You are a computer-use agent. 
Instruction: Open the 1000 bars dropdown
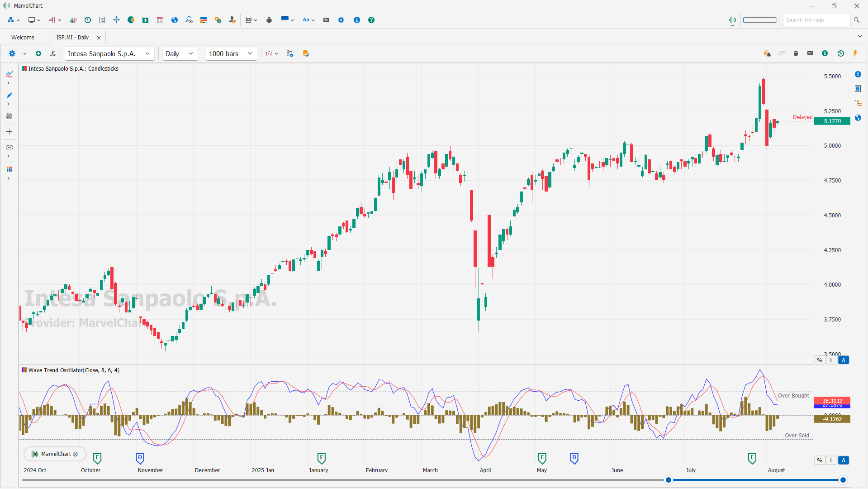click(232, 53)
